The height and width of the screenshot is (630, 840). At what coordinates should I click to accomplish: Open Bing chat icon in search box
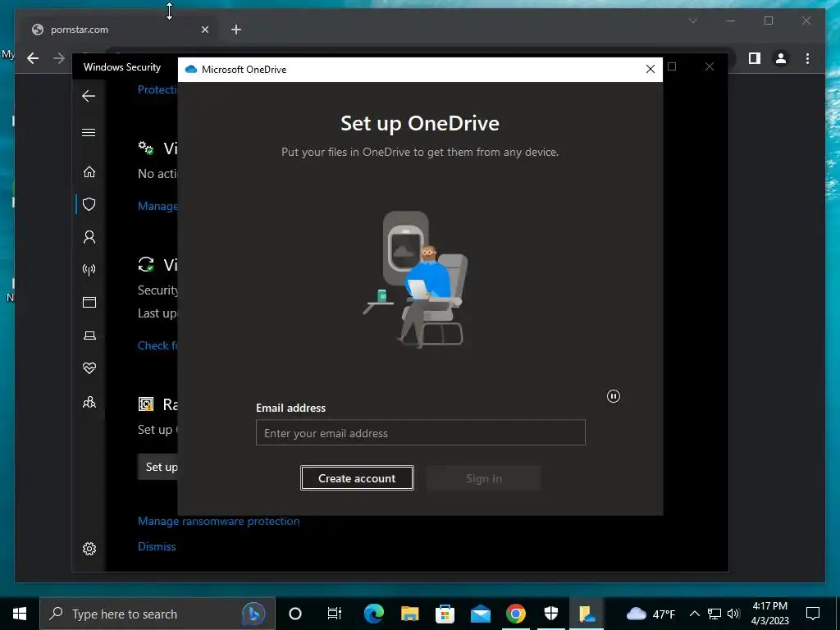[x=253, y=614]
